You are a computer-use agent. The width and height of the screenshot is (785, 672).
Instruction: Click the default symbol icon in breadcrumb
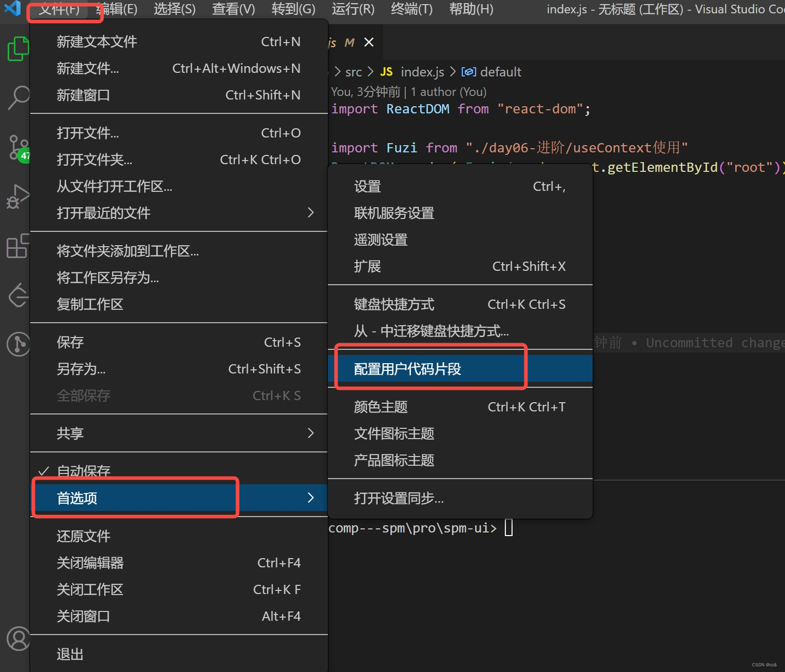pyautogui.click(x=468, y=72)
